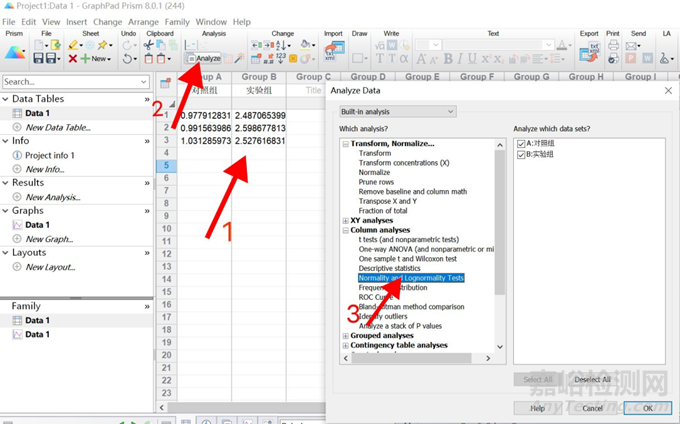680x424 pixels.
Task: Click the Deselect All button
Action: pyautogui.click(x=592, y=379)
